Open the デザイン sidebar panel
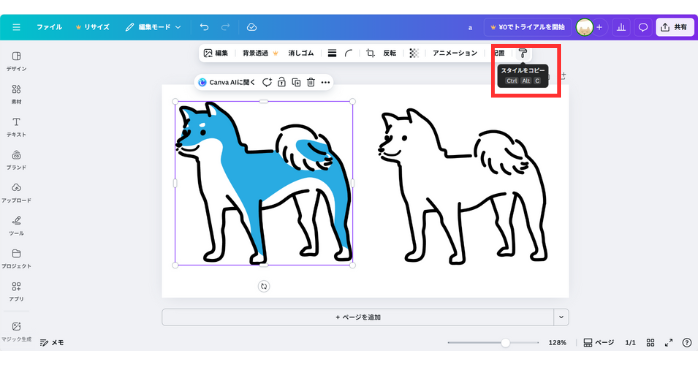 pos(16,61)
